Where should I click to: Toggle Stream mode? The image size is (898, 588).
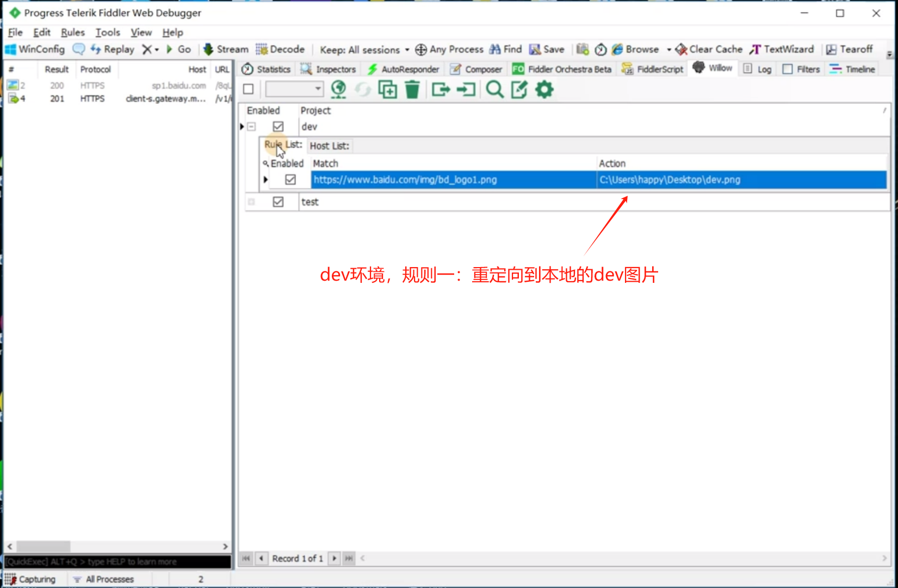pos(226,49)
